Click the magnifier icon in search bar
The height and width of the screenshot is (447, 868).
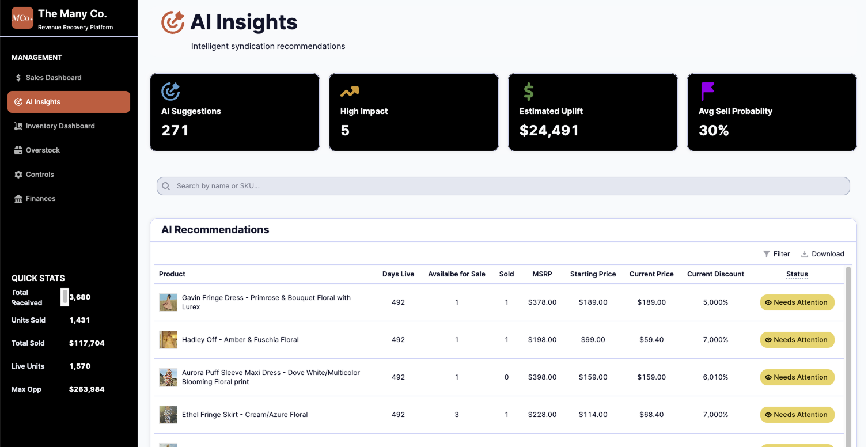pos(166,186)
